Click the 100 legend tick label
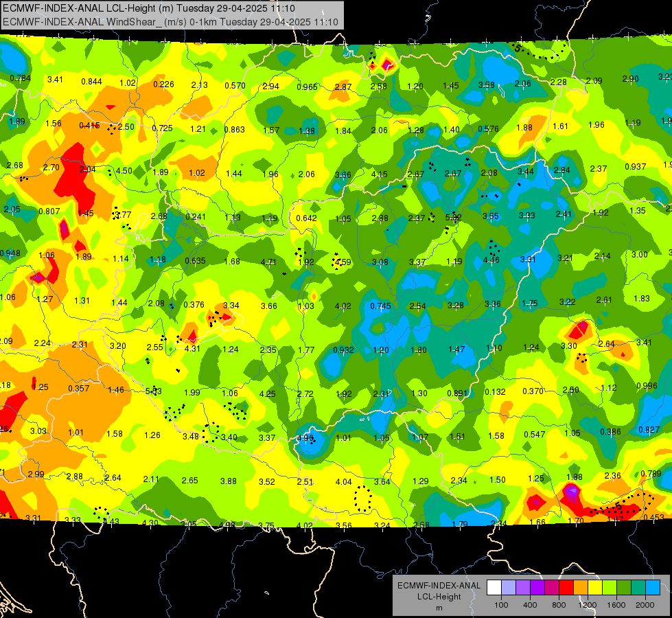Screen dimensions: 672x618 (x=501, y=605)
